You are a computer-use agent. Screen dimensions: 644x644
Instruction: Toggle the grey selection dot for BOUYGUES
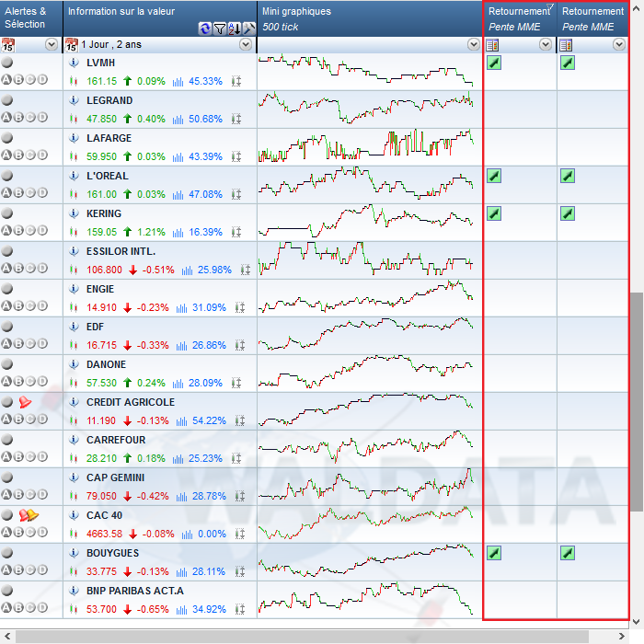pyautogui.click(x=7, y=552)
